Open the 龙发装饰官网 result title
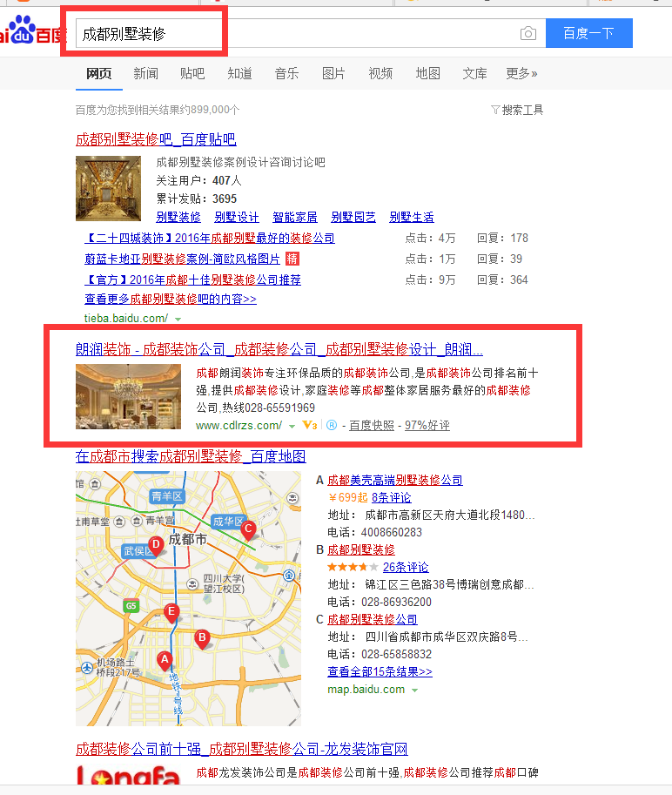 tap(242, 748)
